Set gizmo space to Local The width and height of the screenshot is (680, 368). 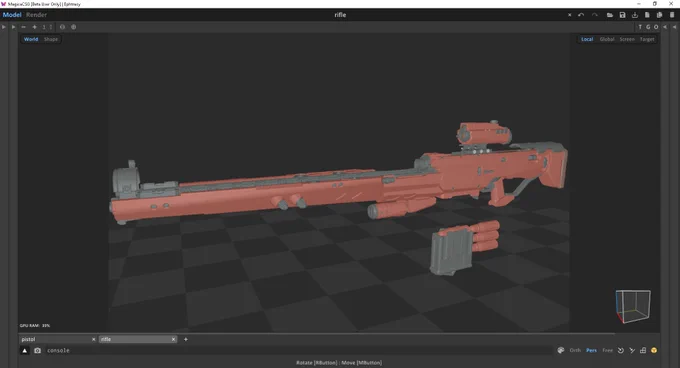(587, 39)
